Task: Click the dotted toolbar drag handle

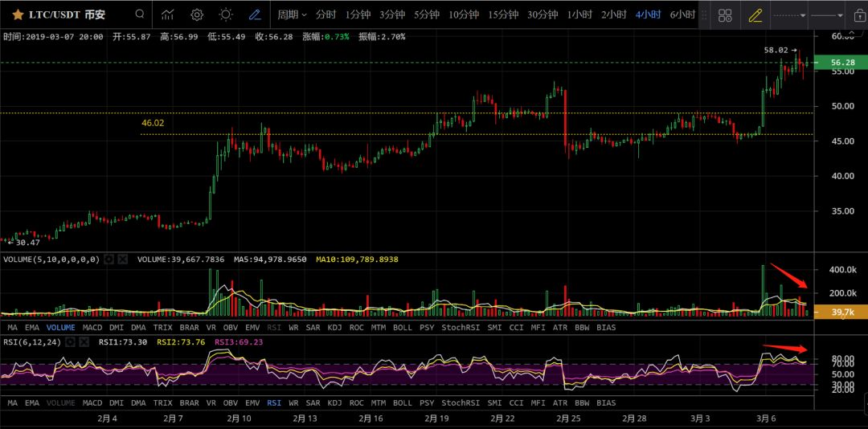Action: [704, 15]
